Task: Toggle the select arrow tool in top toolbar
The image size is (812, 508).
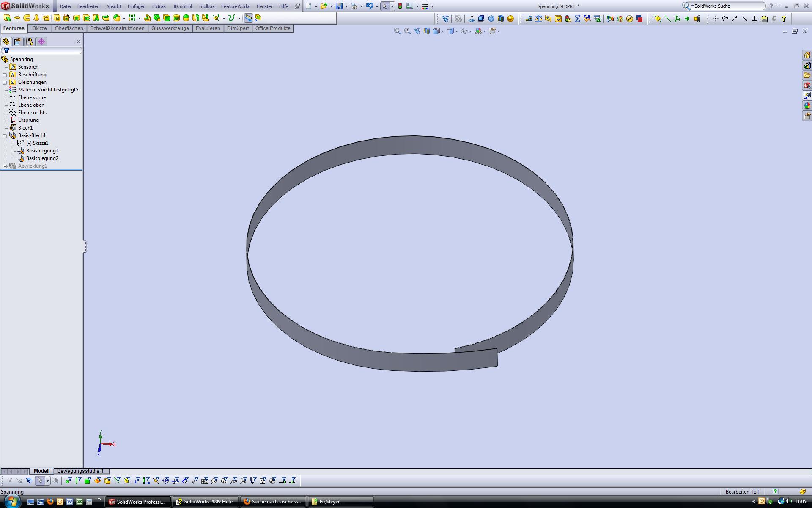Action: click(384, 6)
